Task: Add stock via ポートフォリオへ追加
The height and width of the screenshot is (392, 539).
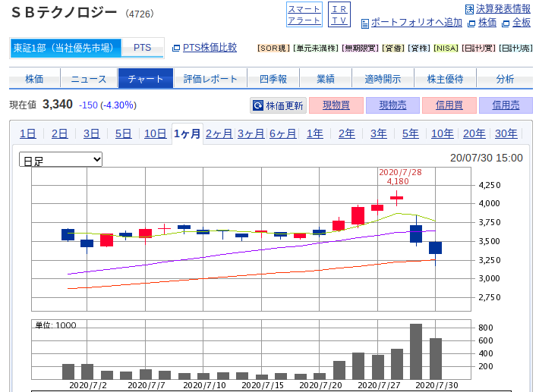Action: [416, 23]
